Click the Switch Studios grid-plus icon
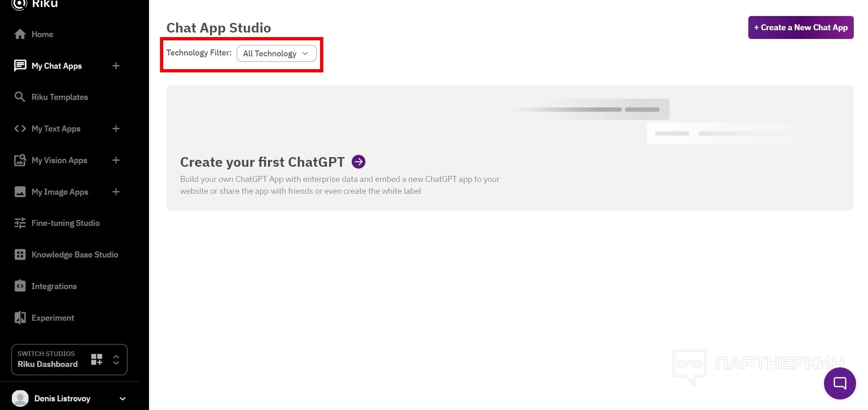The image size is (868, 410). tap(97, 359)
